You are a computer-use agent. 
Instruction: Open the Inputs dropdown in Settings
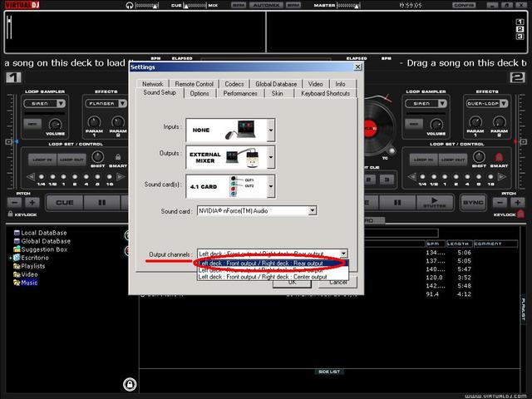pyautogui.click(x=271, y=130)
